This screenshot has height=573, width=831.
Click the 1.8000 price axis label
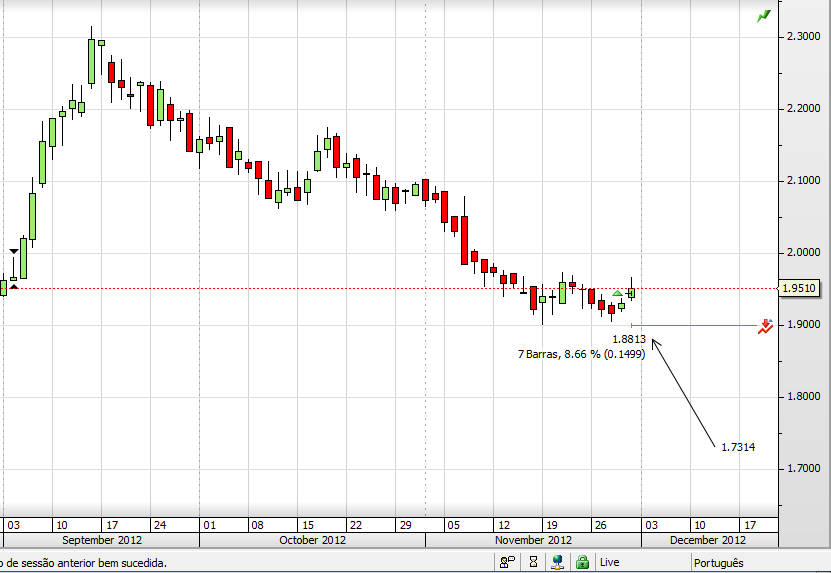pyautogui.click(x=803, y=396)
